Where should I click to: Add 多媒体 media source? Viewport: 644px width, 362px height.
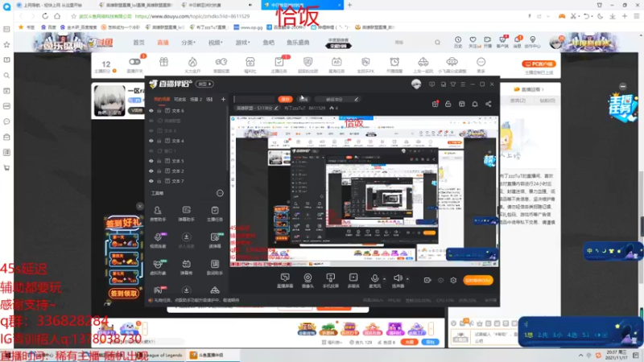click(x=353, y=280)
